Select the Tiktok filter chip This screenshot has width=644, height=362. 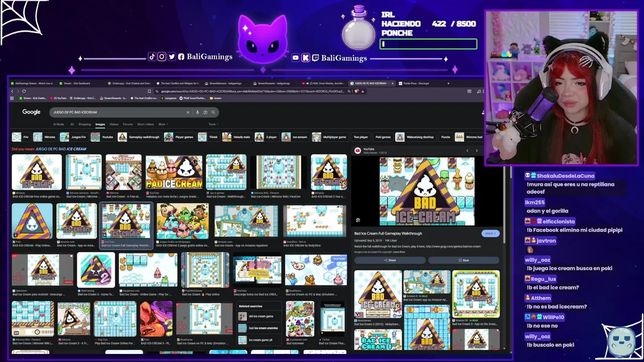(209, 137)
